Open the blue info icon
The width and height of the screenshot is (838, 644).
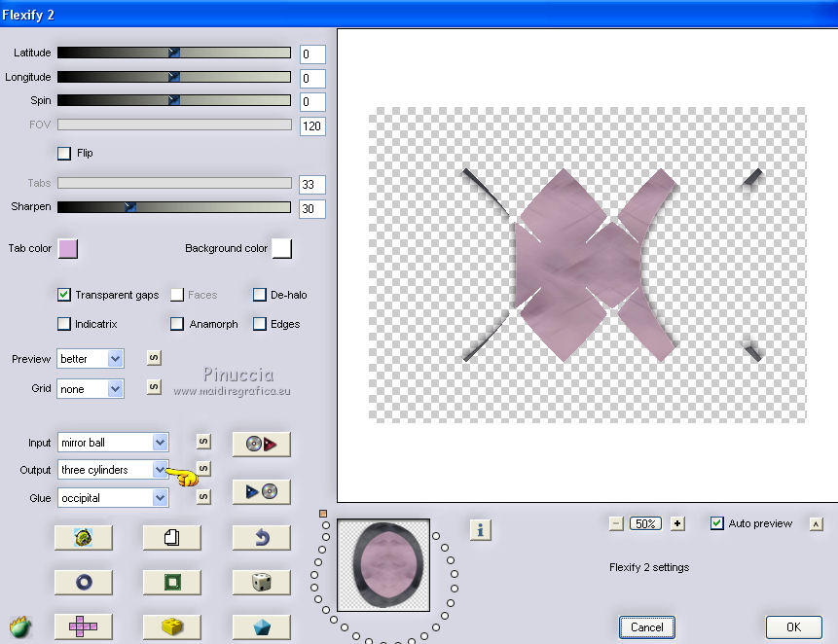tap(480, 530)
